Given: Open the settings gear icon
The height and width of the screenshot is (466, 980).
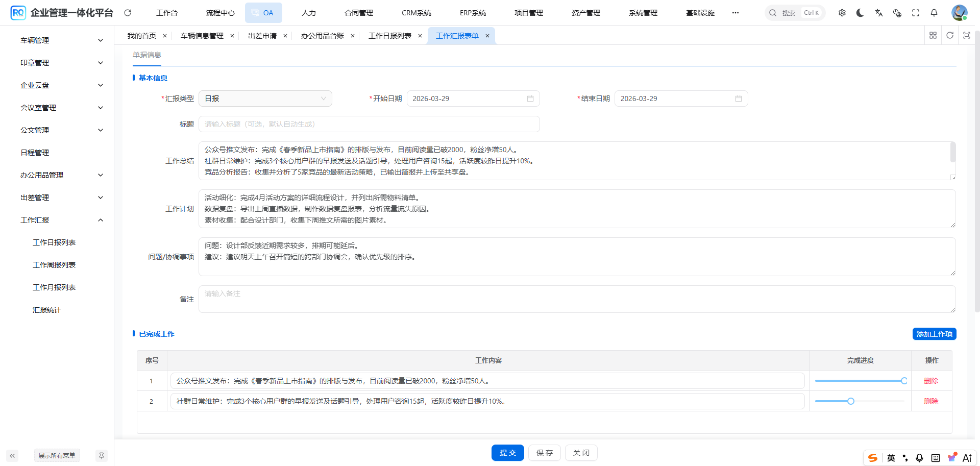Looking at the screenshot, I should [842, 13].
